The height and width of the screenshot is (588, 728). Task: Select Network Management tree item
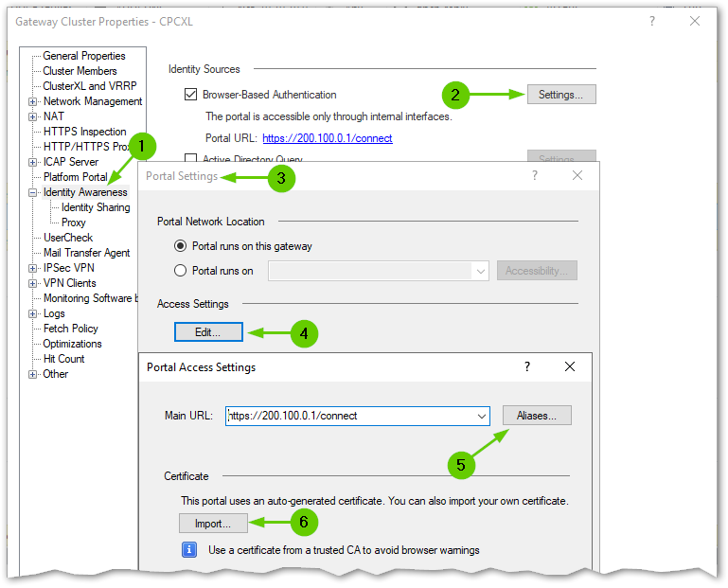coord(93,101)
